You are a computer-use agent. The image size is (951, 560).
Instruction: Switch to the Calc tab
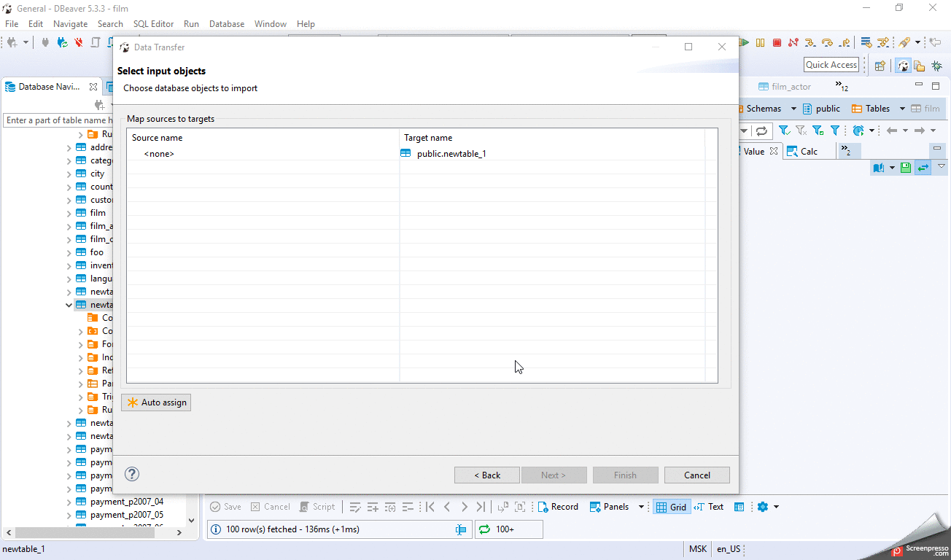point(809,151)
